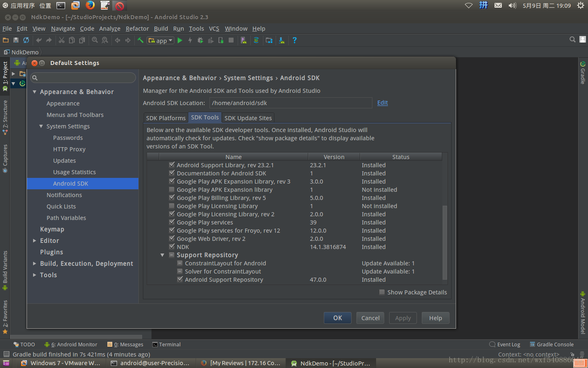Click the volume icon in system tray
The height and width of the screenshot is (368, 588).
512,5
